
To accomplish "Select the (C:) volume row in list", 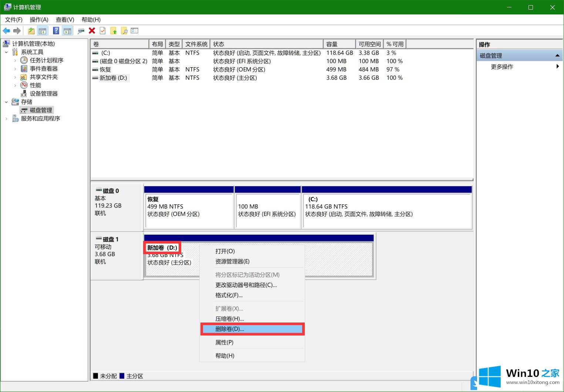I will tap(248, 53).
